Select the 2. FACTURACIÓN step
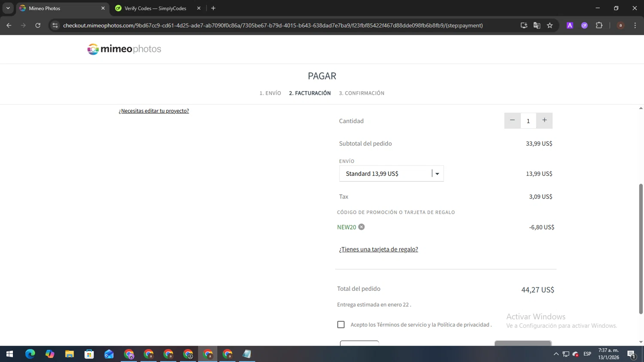The width and height of the screenshot is (644, 362). (x=310, y=93)
